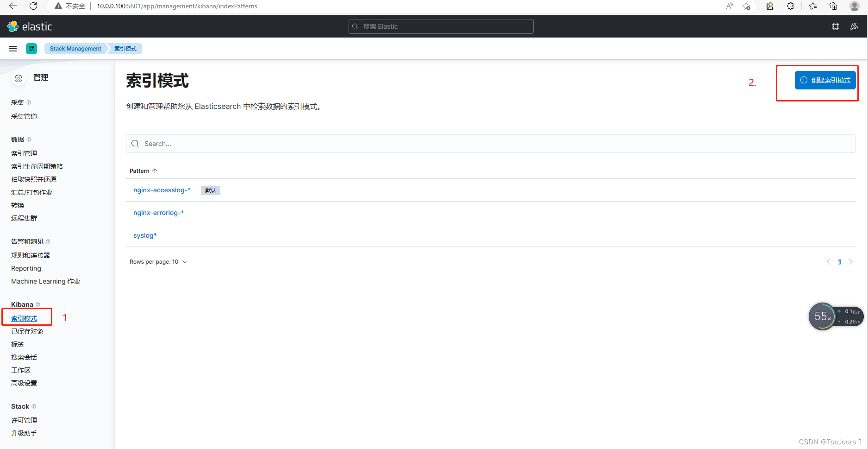
Task: Click info icon next to Kibana
Action: click(x=38, y=304)
